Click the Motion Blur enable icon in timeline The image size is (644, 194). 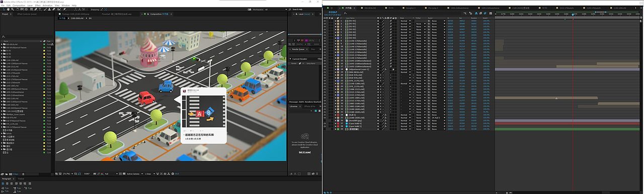pos(485,13)
